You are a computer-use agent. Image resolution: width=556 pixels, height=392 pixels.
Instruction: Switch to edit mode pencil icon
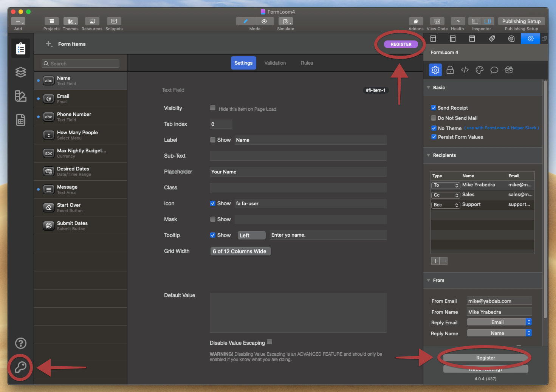pos(245,22)
